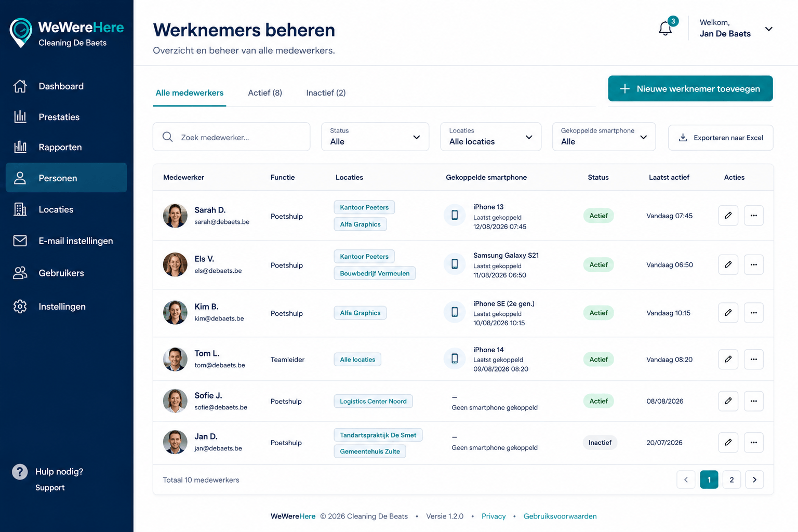
Task: Click the Instellingen gear icon
Action: [20, 307]
